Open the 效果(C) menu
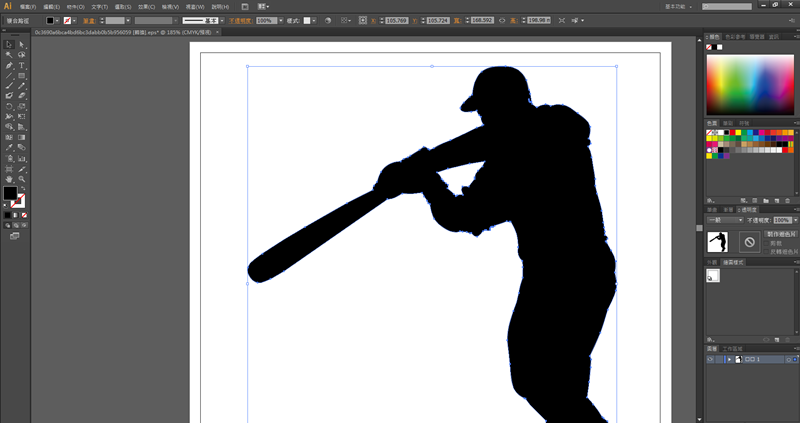This screenshot has width=800, height=423. (145, 6)
